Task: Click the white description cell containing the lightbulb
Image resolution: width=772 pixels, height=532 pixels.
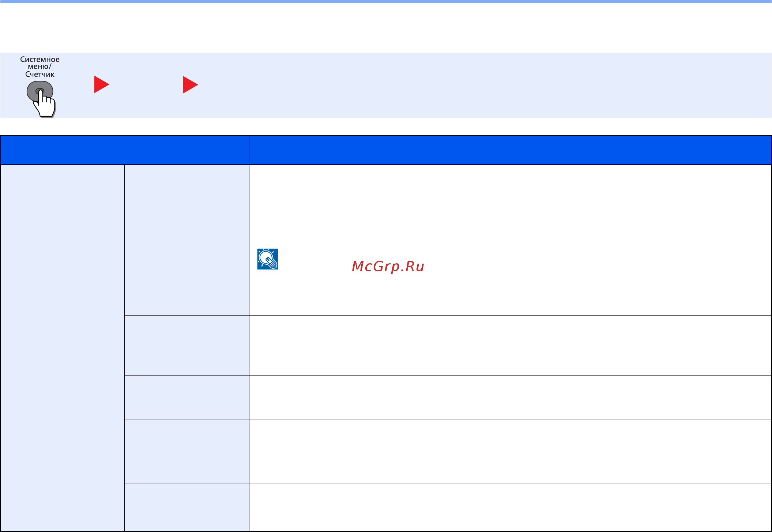Action: (510, 240)
